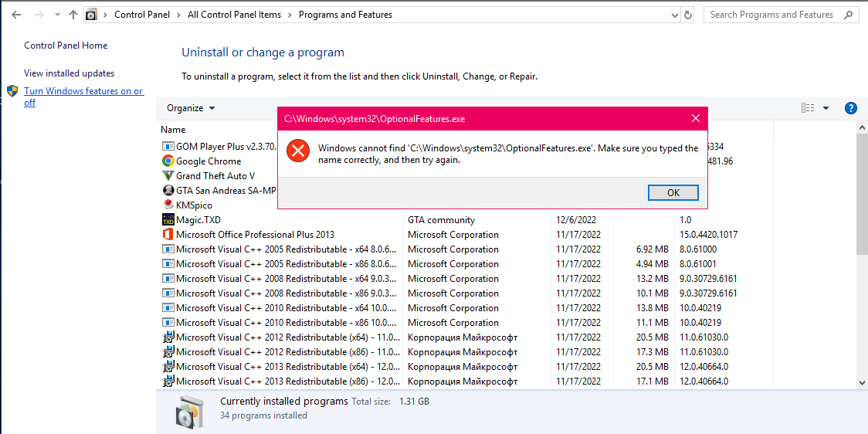This screenshot has width=868, height=434.
Task: Select Grand Theft Auto V icon
Action: [168, 176]
